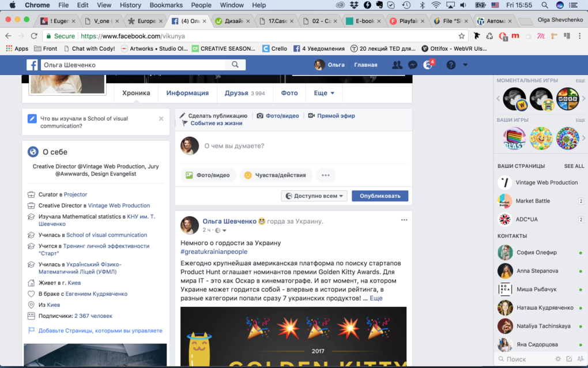Dismiss the School of visual communication prompt
The height and width of the screenshot is (368, 588).
point(161,119)
